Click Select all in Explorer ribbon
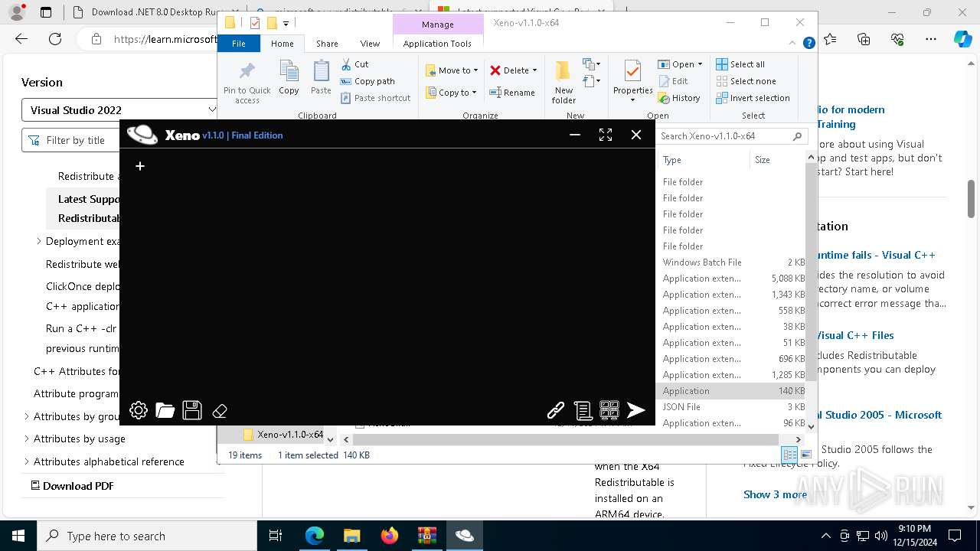Screen dimensions: 980x551 740,64
